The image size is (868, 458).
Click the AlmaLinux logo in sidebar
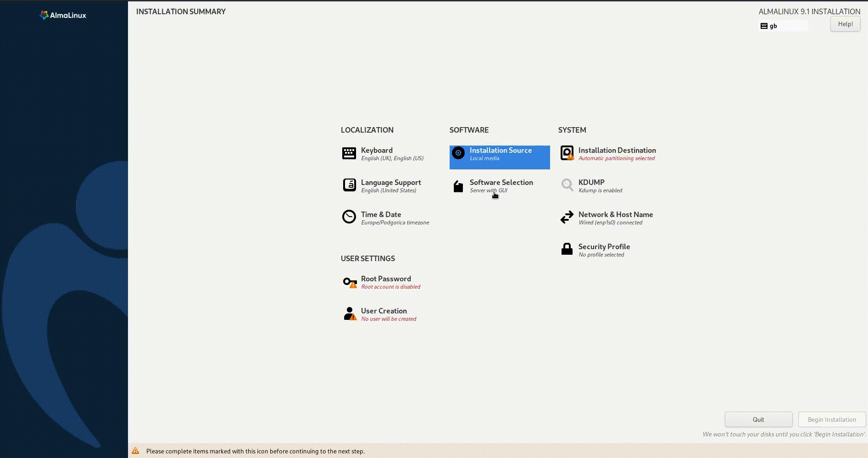click(x=63, y=15)
